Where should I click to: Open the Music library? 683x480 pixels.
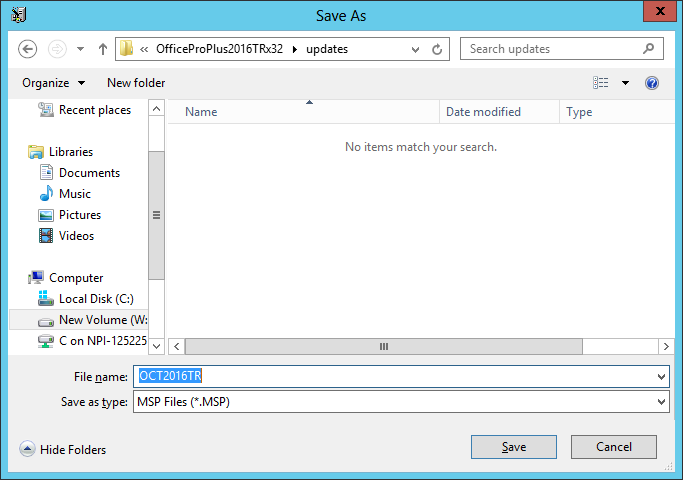coord(75,193)
